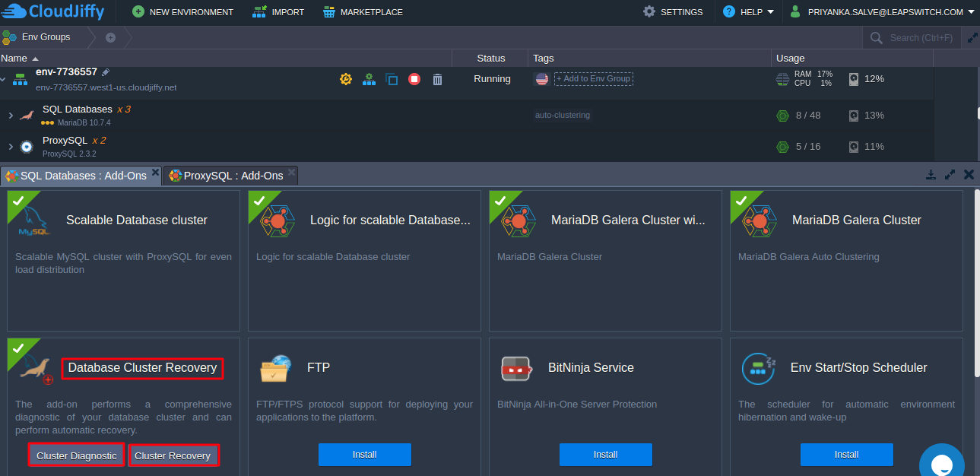Click the RAM/CPU usage icon for env-7736557

(783, 79)
